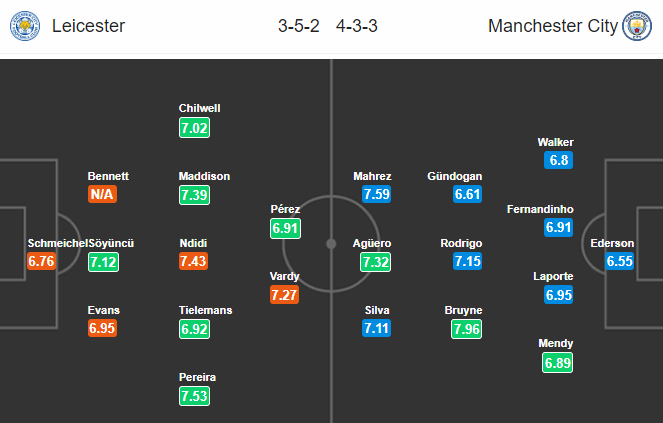Screen dimensions: 663x423
Task: Click Vardy's 7.27 rating badge
Action: (285, 295)
